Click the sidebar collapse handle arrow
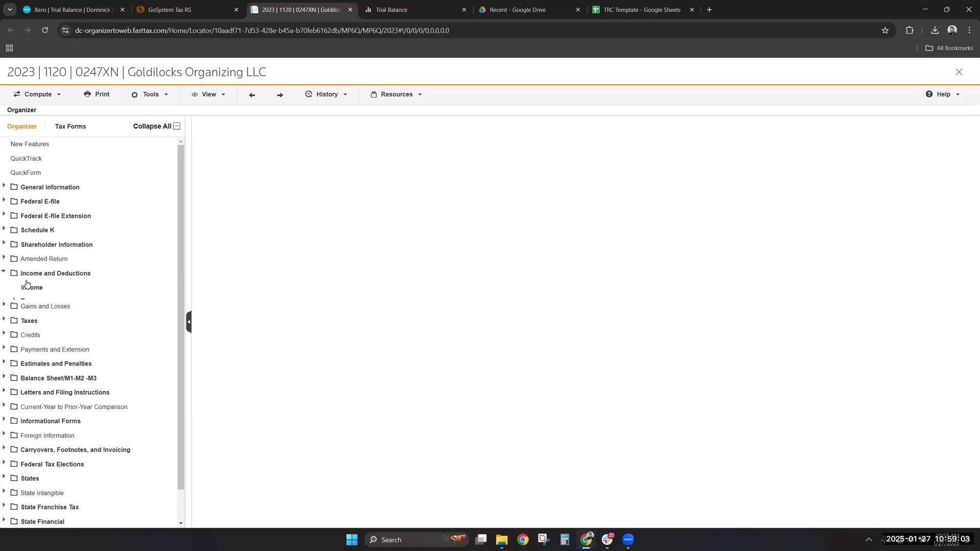This screenshot has height=551, width=980. pyautogui.click(x=189, y=321)
